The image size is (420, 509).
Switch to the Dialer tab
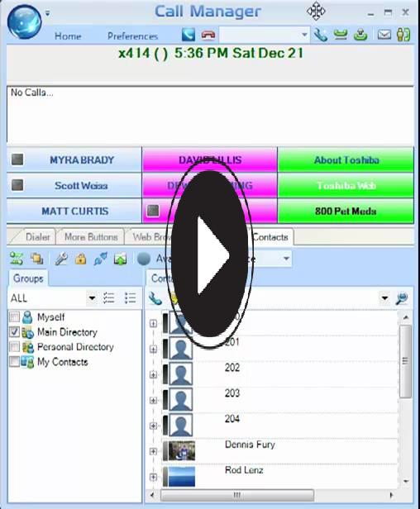(38, 237)
